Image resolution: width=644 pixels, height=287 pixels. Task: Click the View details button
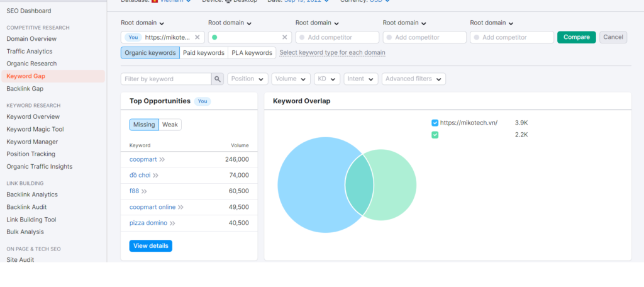tap(150, 245)
